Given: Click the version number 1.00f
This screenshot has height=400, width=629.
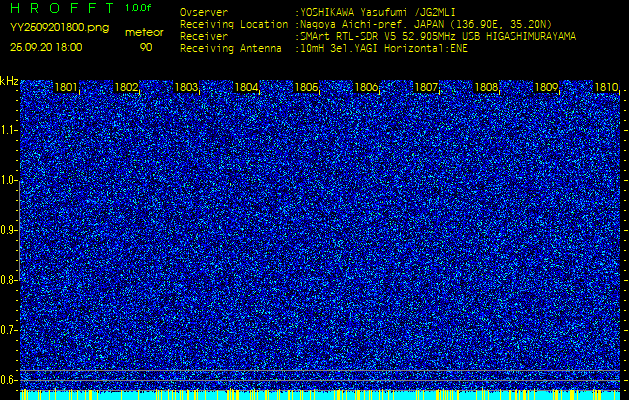Looking at the screenshot, I should coord(139,8).
